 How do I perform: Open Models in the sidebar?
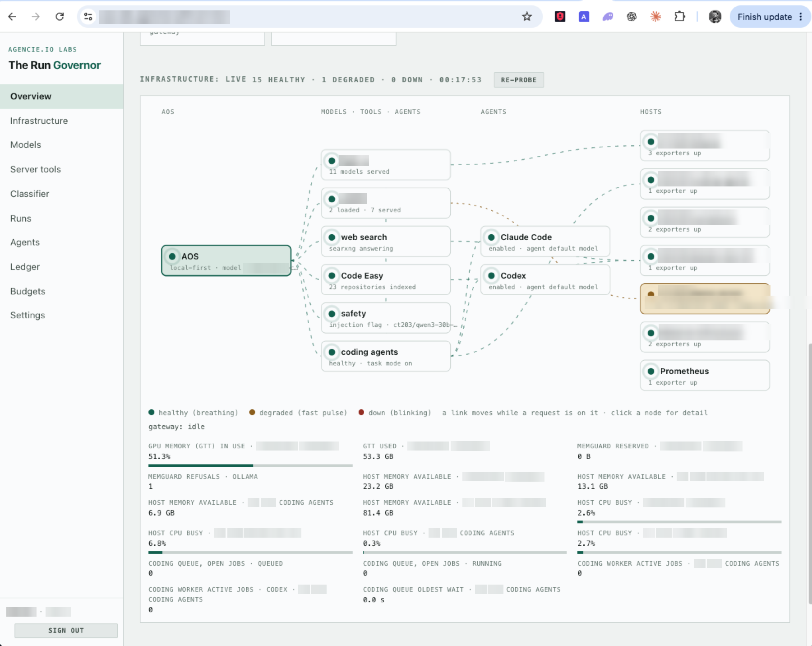click(62, 145)
